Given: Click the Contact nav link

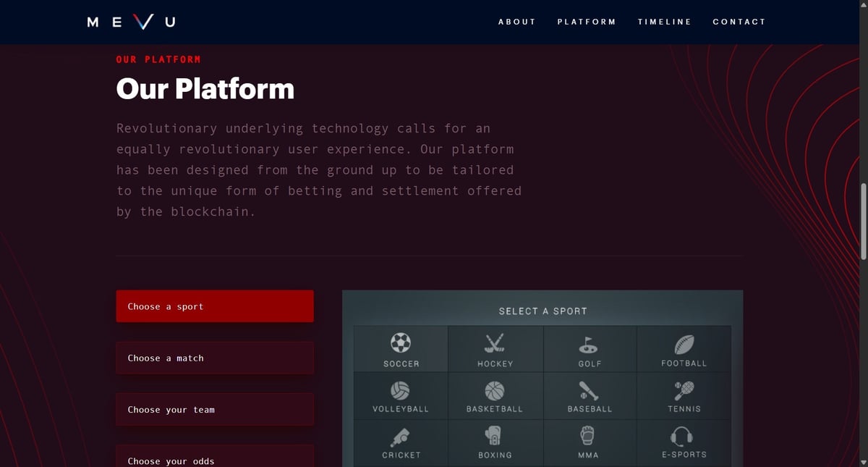Looking at the screenshot, I should click(x=739, y=22).
